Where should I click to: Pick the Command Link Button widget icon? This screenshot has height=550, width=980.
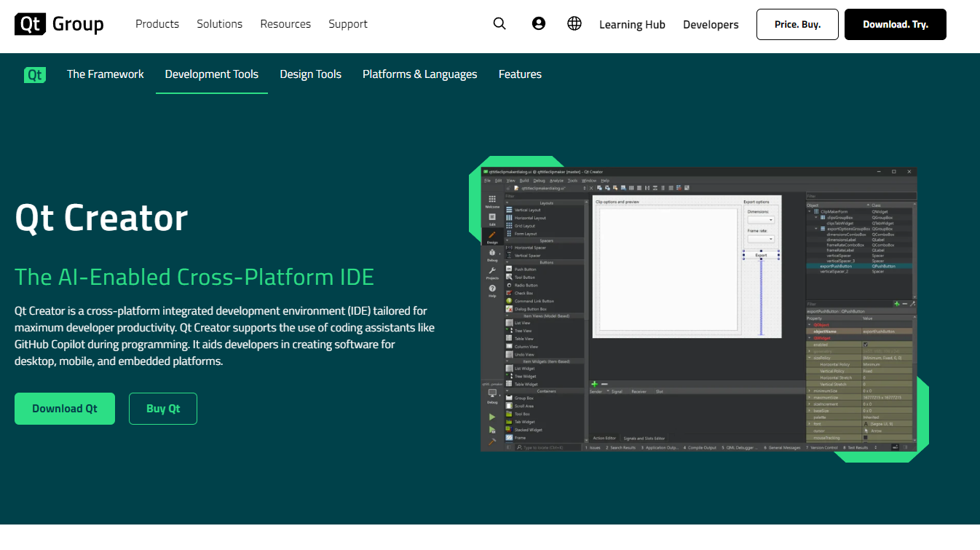click(x=510, y=301)
